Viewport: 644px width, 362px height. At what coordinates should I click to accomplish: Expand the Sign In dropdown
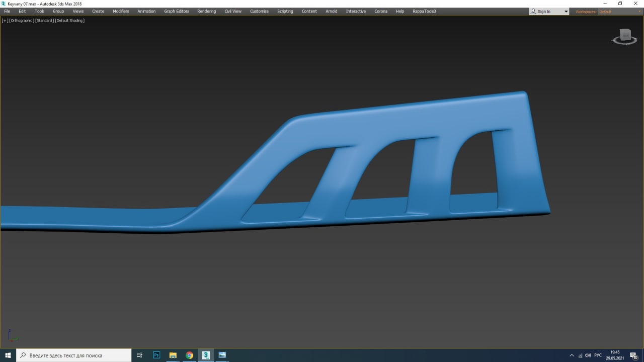(566, 12)
